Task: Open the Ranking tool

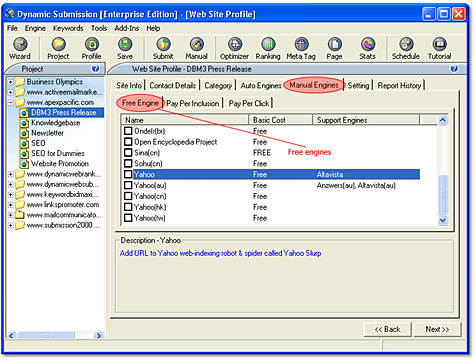Action: [268, 48]
